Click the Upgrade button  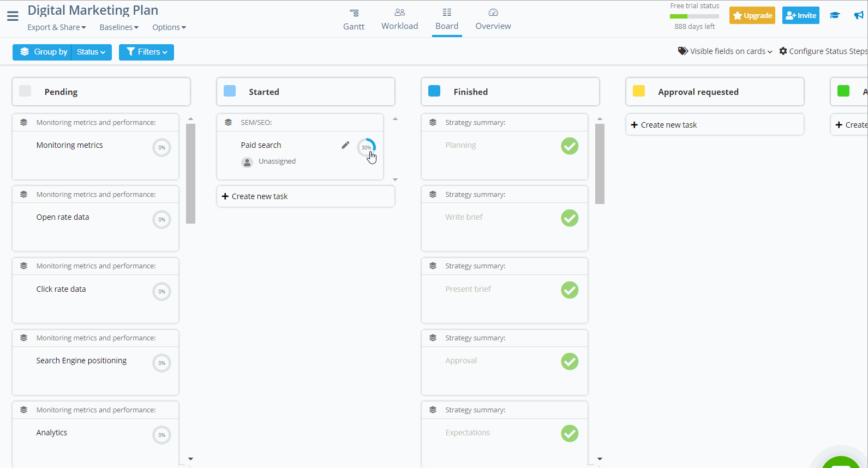752,15
